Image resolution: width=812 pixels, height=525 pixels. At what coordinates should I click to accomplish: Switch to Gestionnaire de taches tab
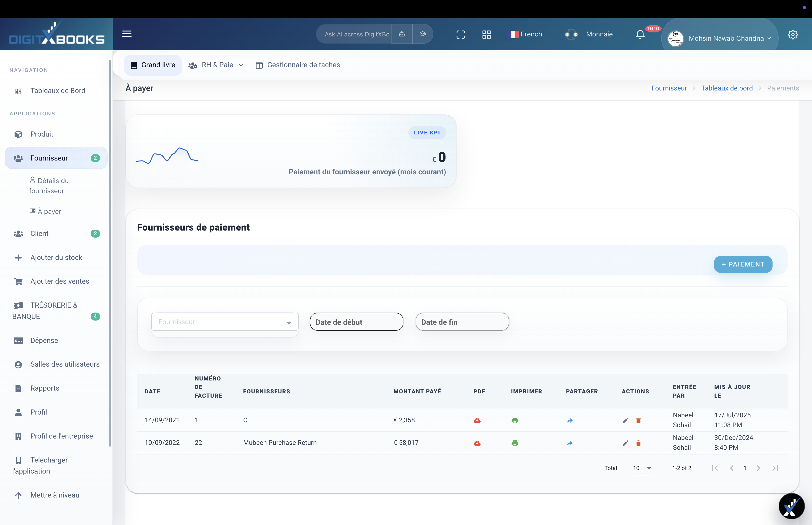[x=303, y=65]
